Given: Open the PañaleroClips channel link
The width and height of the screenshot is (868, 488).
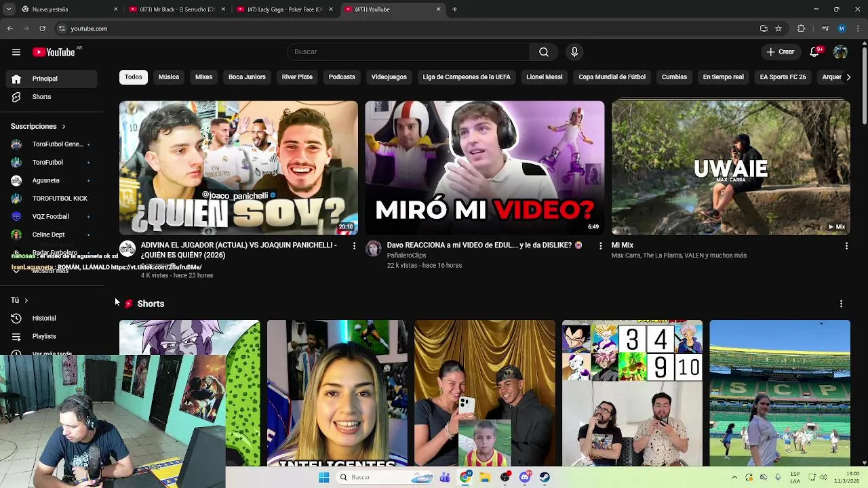Looking at the screenshot, I should point(406,256).
